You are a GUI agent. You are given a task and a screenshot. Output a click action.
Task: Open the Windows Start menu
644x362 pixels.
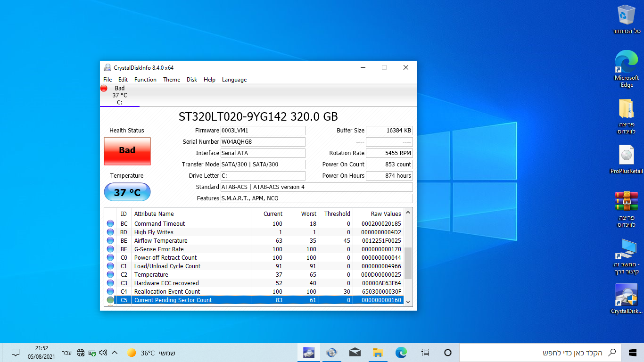pos(633,353)
